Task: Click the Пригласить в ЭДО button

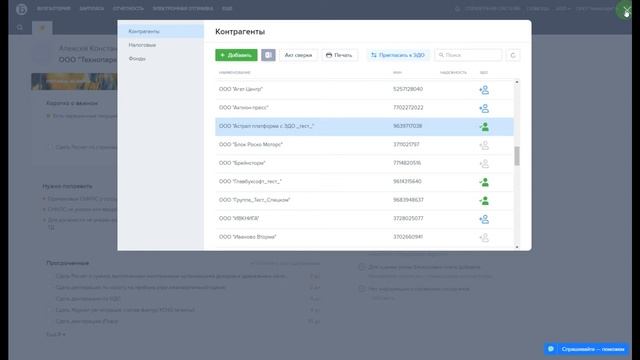Action: click(398, 55)
